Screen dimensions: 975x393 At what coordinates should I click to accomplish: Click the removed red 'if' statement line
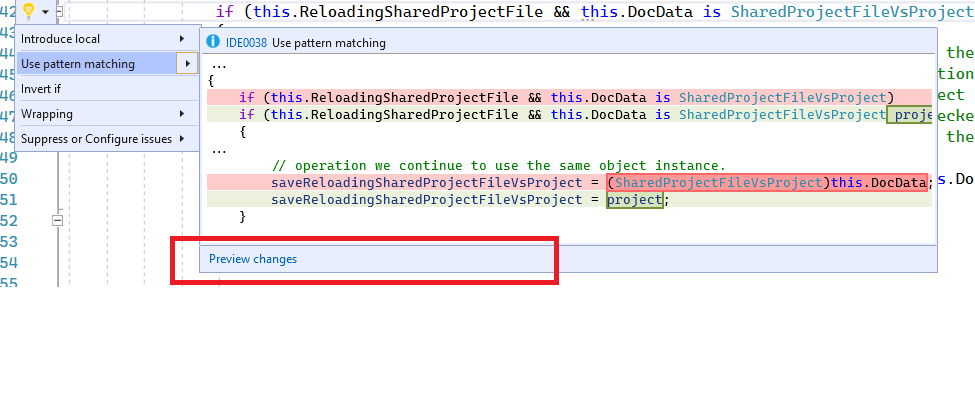(569, 98)
